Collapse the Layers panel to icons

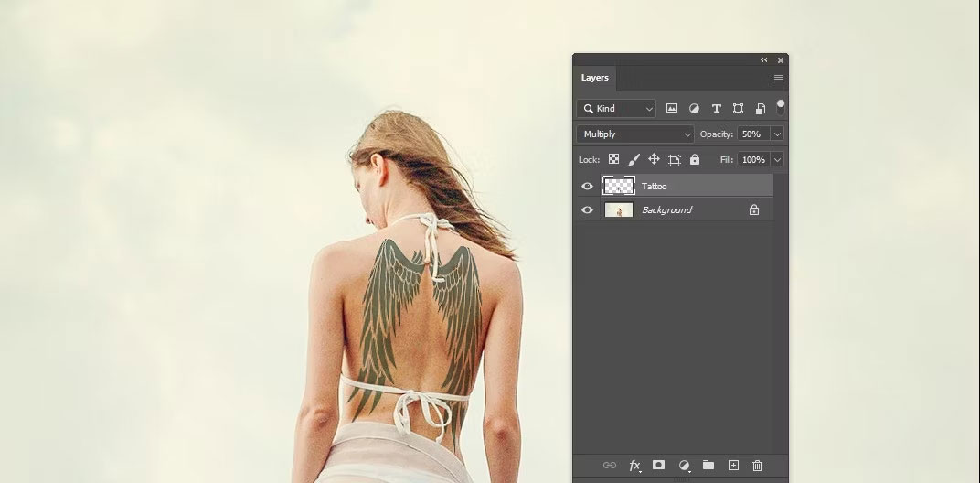click(763, 60)
